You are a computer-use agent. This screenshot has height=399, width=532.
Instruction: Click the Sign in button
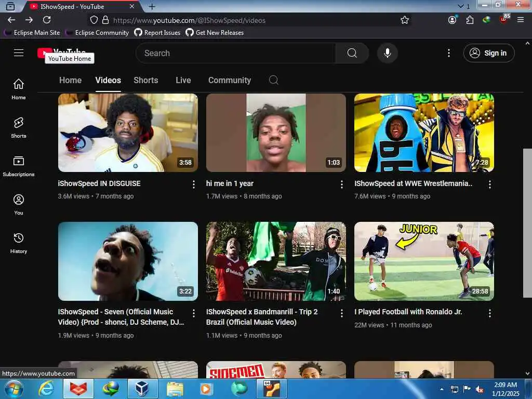488,53
